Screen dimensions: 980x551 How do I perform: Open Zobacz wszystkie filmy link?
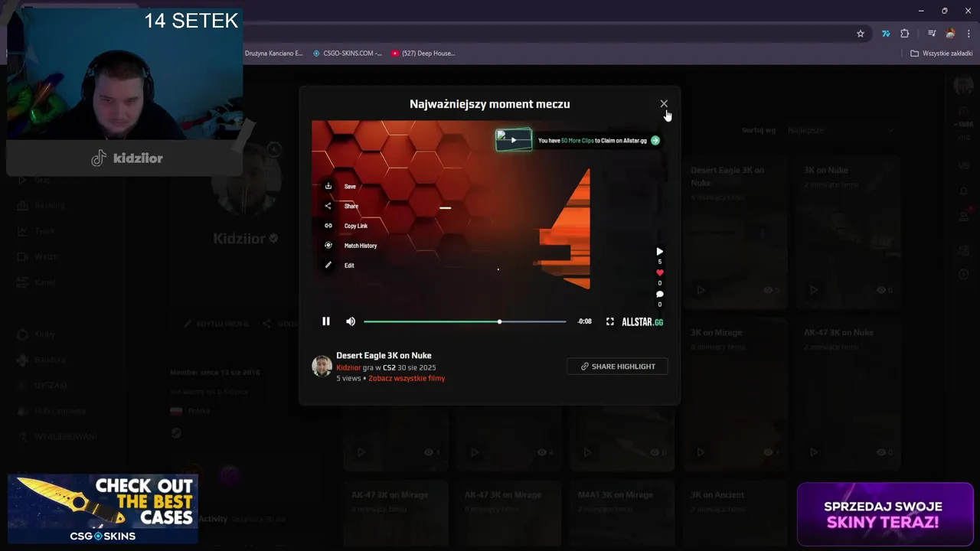coord(407,378)
